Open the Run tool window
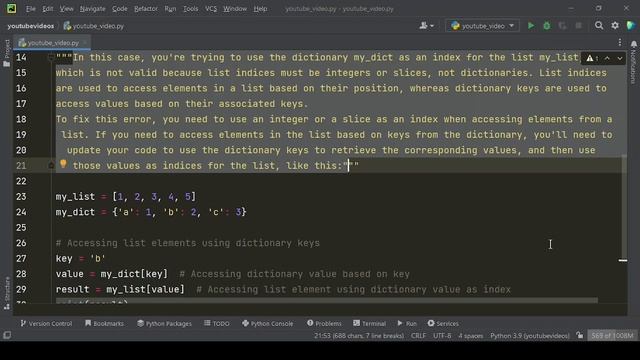640x360 pixels. coord(407,323)
